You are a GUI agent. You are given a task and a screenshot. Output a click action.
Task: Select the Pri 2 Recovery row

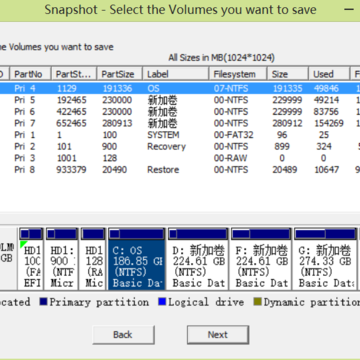coord(180,147)
